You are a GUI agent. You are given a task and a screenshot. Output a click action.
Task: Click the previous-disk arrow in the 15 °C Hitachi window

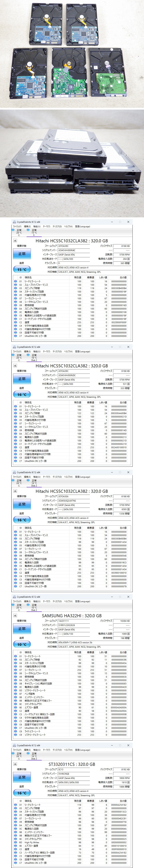15,241
